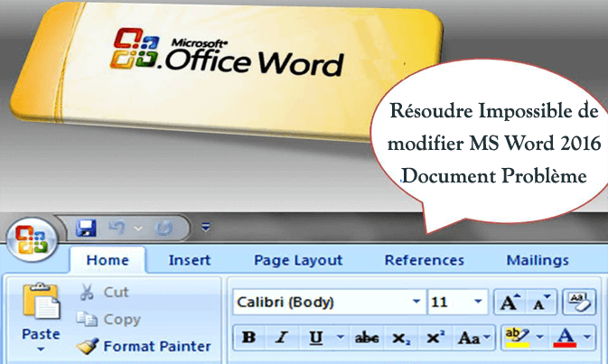Open the Page Layout tab
608x364 pixels.
click(298, 260)
